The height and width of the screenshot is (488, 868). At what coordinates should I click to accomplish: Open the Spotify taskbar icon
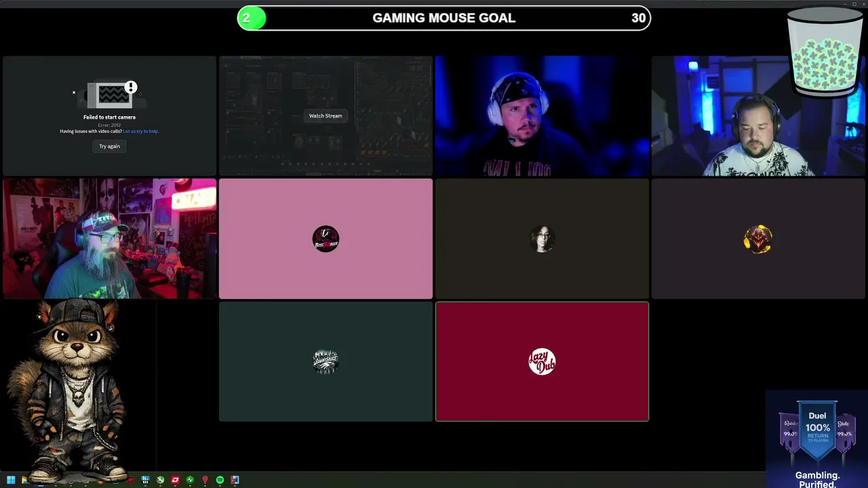(220, 480)
